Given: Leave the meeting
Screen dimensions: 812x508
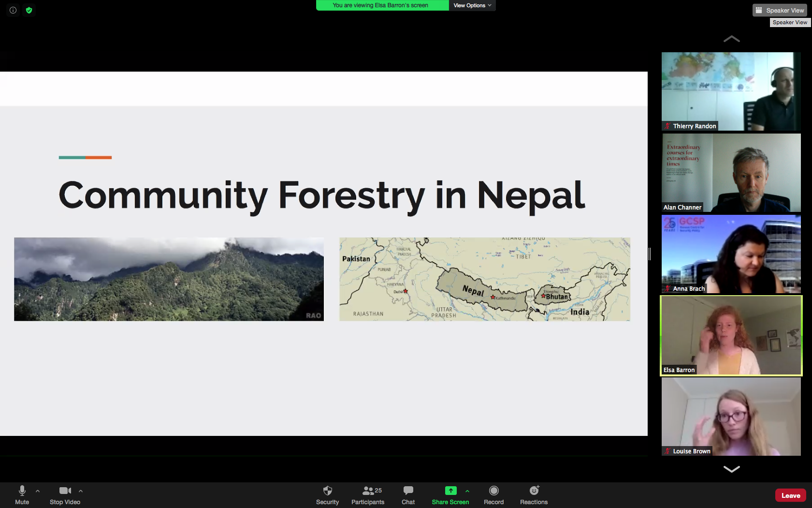Looking at the screenshot, I should [x=790, y=495].
